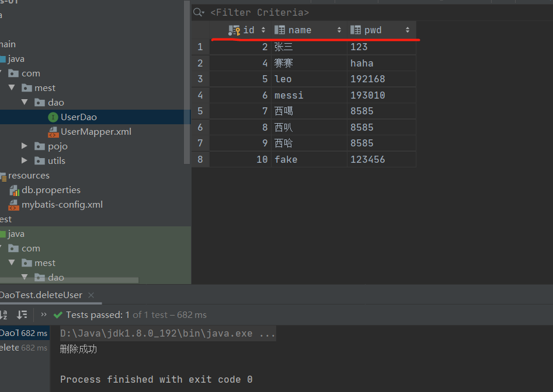Select the DaoTest 682 ms result node
This screenshot has width=553, height=392.
coord(25,333)
